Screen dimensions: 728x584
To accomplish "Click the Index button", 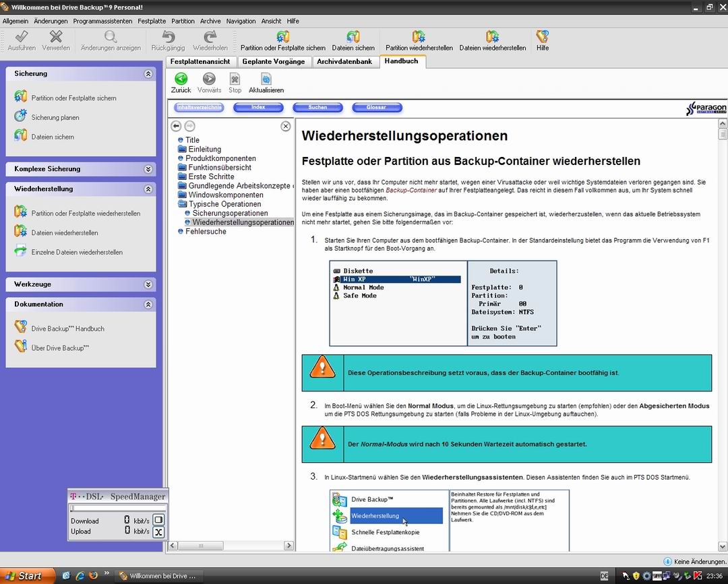I will pyautogui.click(x=258, y=107).
